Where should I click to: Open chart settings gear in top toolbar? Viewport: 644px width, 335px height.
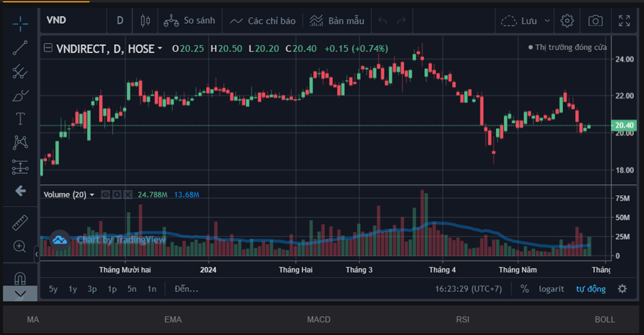567,20
